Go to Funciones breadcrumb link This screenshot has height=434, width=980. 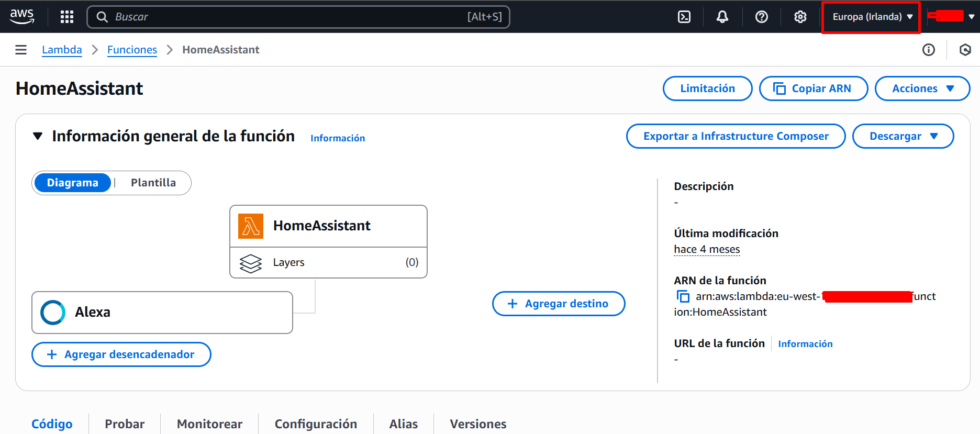coord(132,50)
